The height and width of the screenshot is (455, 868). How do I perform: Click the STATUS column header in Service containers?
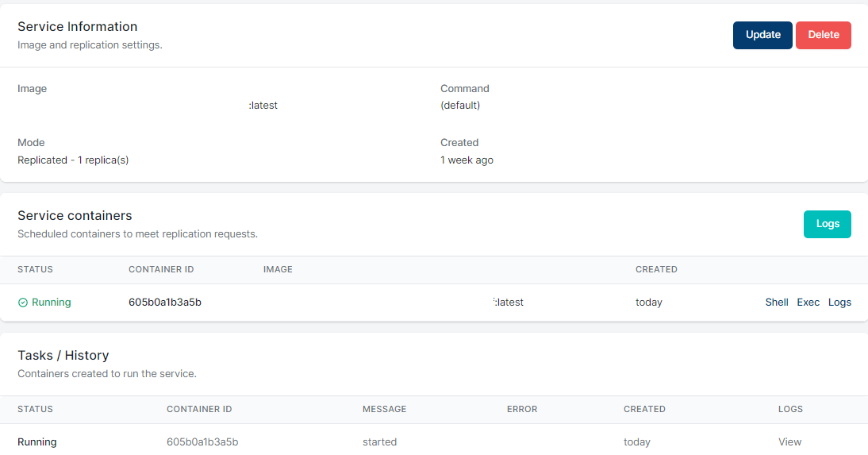pos(35,269)
